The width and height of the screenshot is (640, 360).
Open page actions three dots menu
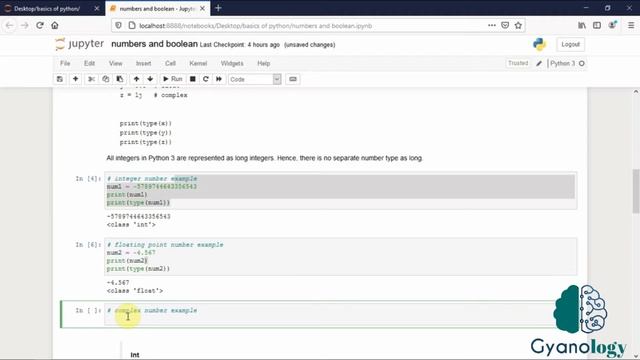point(492,25)
